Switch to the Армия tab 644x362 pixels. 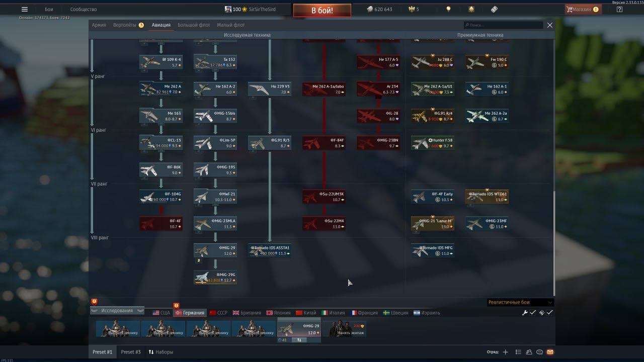coord(99,25)
